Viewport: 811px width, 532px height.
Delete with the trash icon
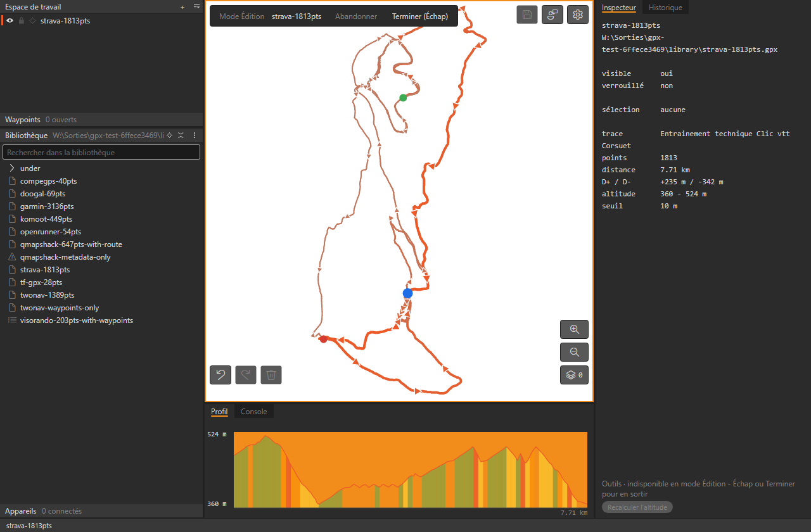271,375
